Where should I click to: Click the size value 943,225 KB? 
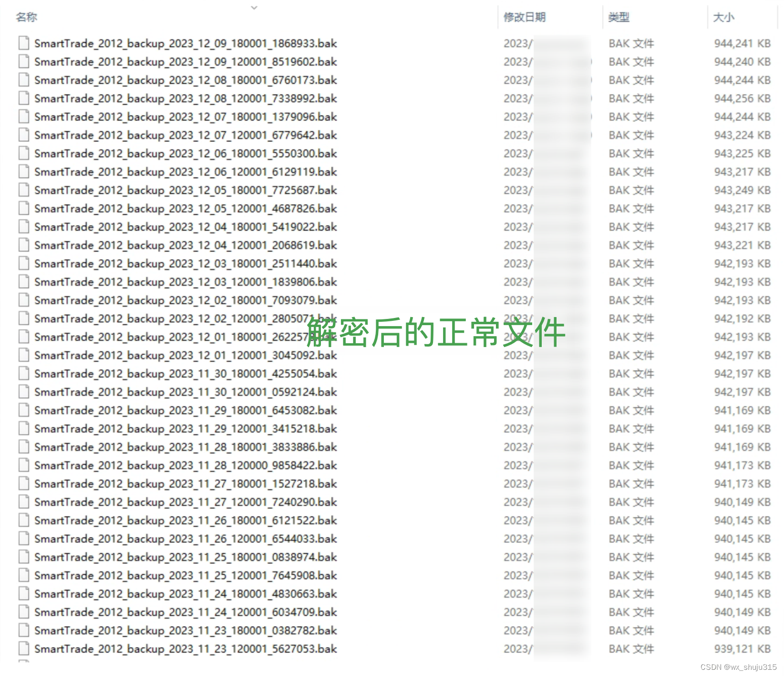pos(743,154)
